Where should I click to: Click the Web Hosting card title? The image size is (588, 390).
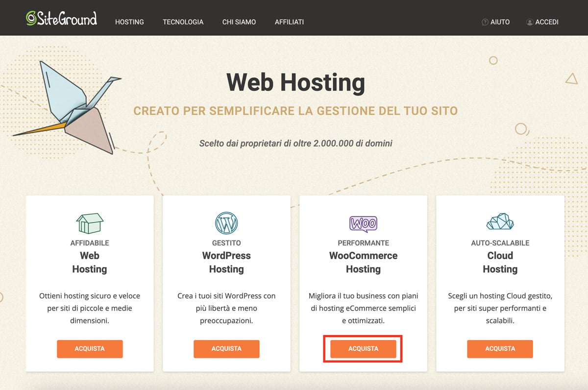coord(90,262)
